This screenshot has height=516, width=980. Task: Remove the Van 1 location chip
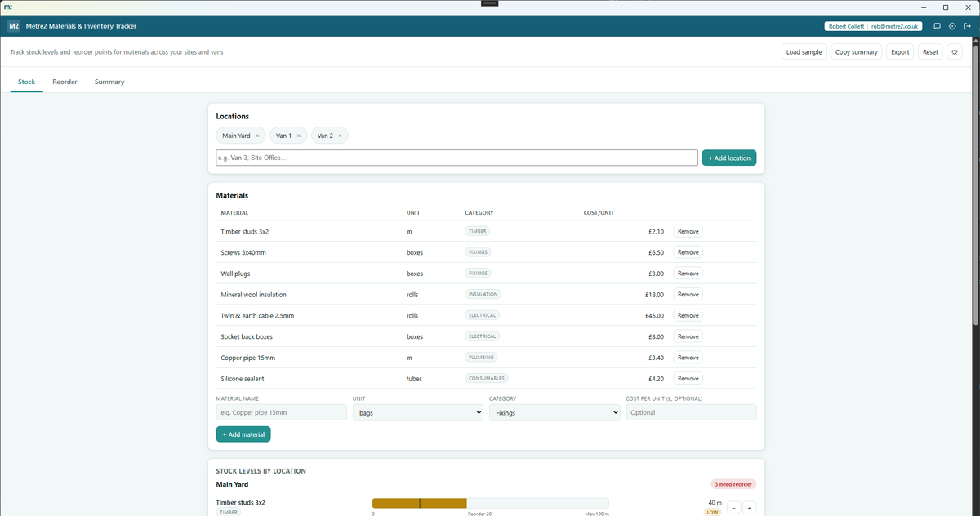[299, 136]
